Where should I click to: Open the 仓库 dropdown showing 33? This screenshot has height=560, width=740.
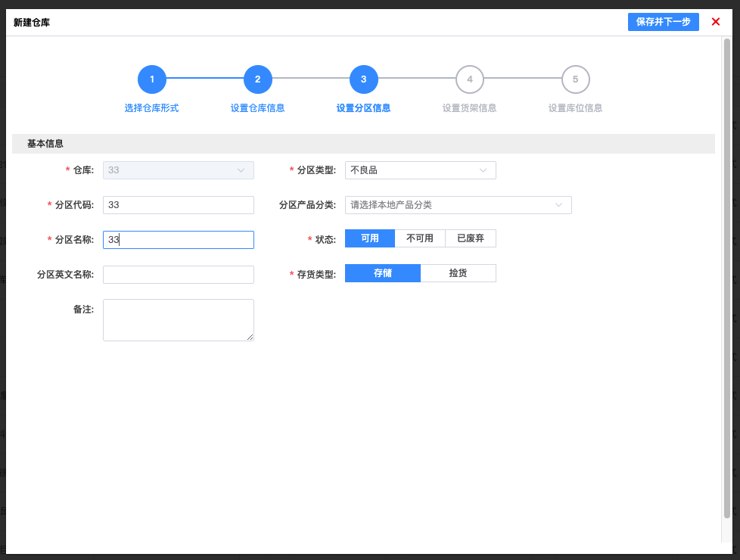tap(179, 170)
